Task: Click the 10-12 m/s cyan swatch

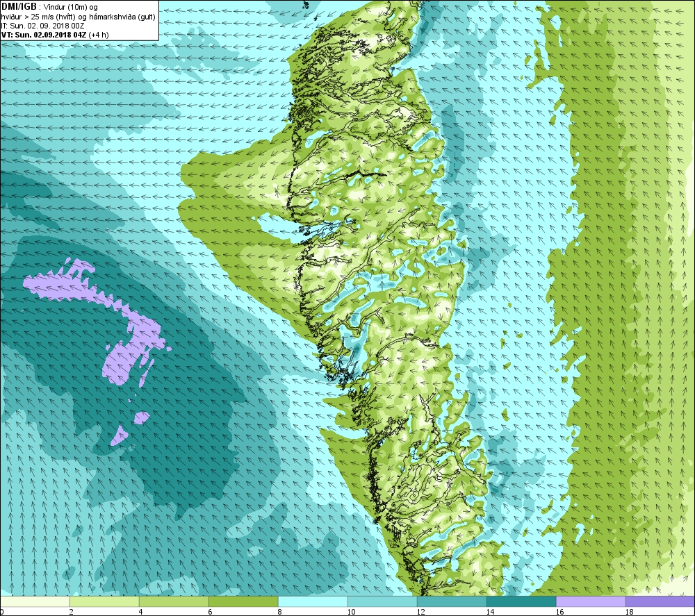Action: [x=382, y=601]
